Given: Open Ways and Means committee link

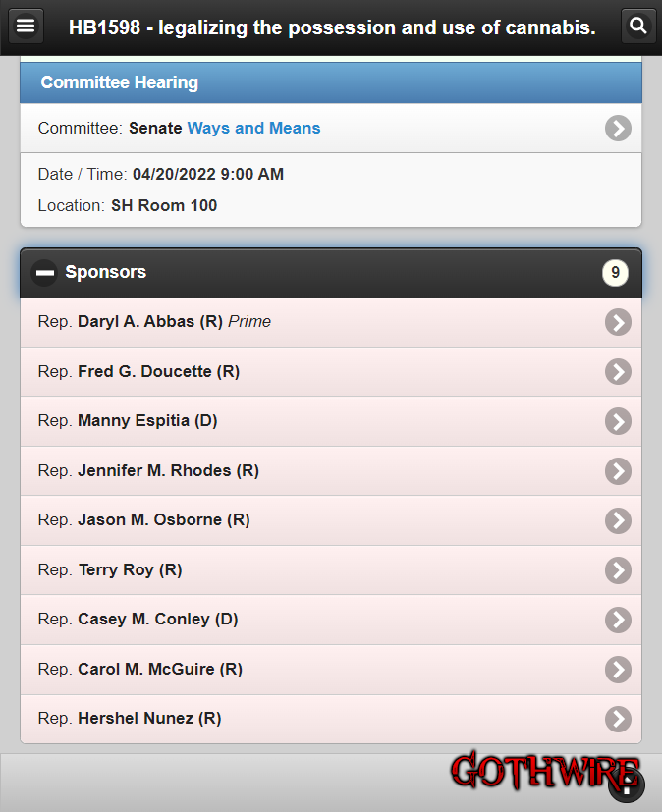Looking at the screenshot, I should pyautogui.click(x=253, y=128).
